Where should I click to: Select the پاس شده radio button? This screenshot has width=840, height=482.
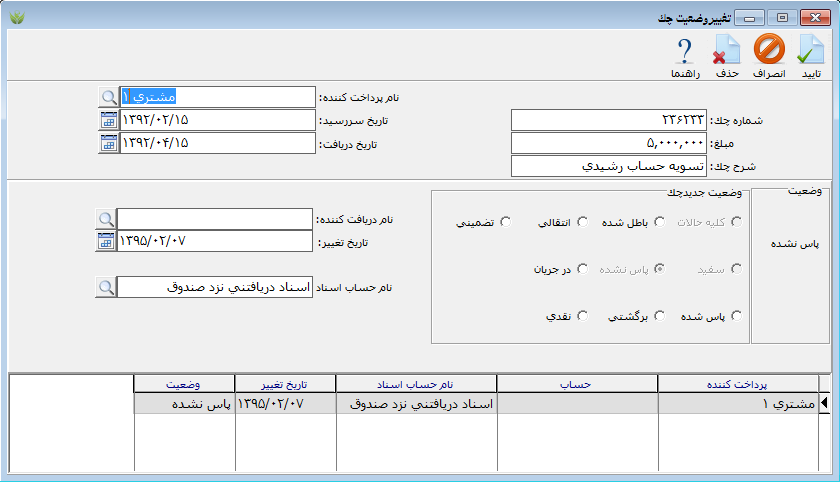(x=737, y=316)
